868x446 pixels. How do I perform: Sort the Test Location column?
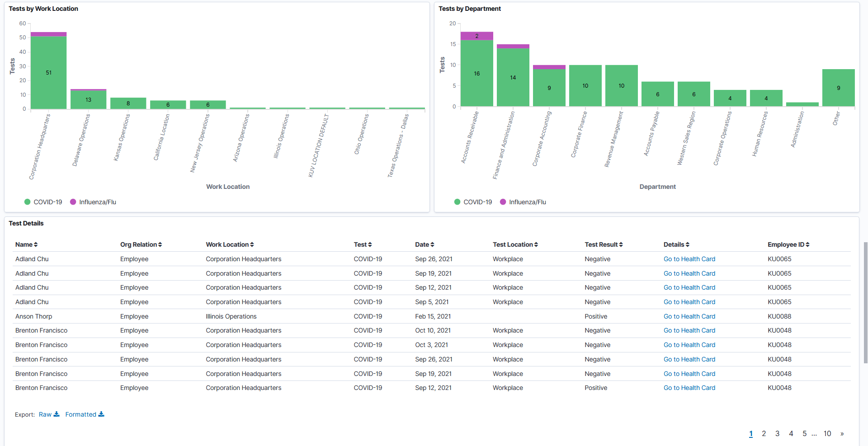535,244
